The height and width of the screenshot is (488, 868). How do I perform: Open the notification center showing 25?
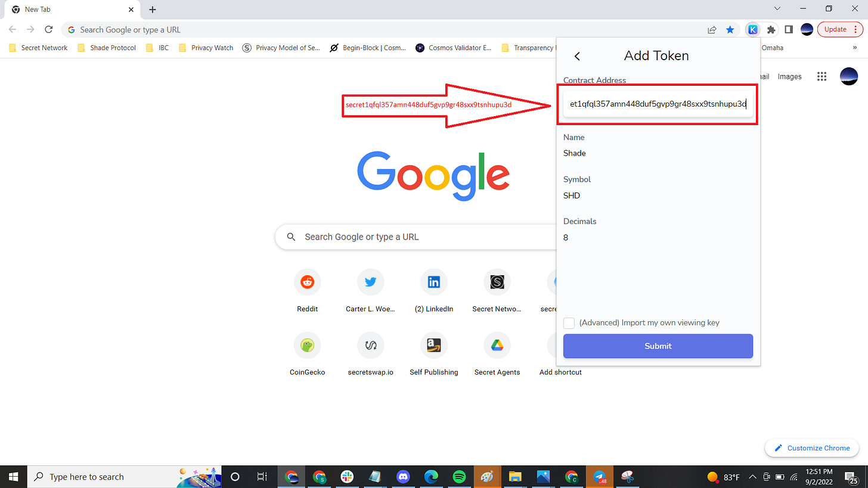(851, 477)
